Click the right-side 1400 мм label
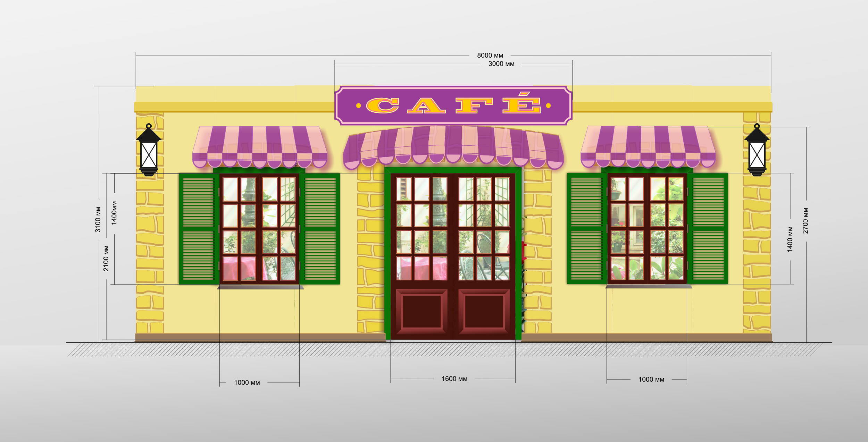 [x=790, y=239]
